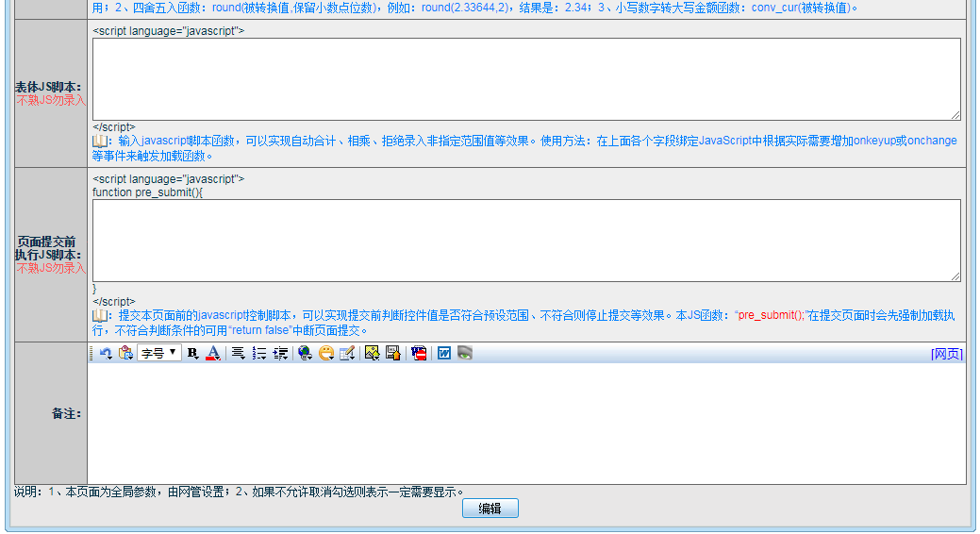Click red pre_submit(); text in help note

pos(772,315)
